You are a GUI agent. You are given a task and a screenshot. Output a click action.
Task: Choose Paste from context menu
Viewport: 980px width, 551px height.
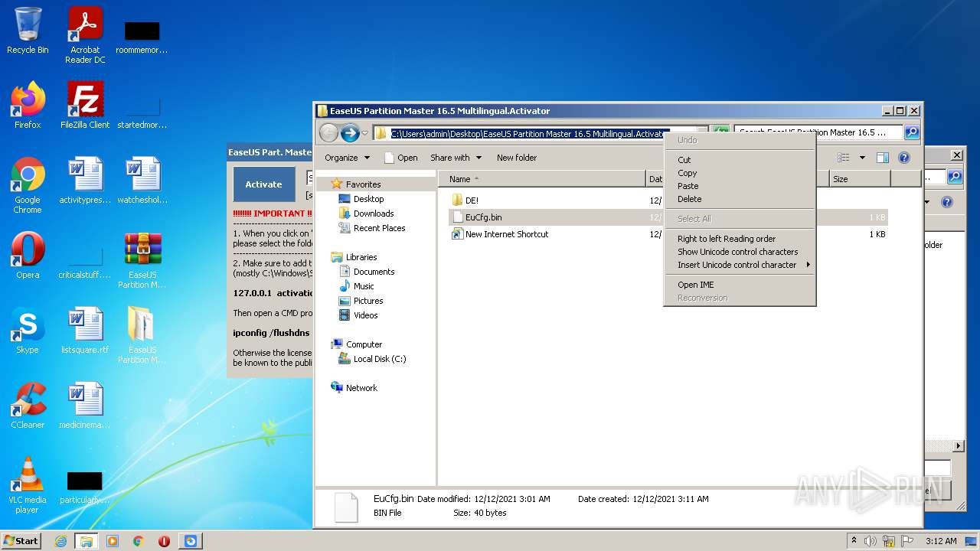pos(740,186)
